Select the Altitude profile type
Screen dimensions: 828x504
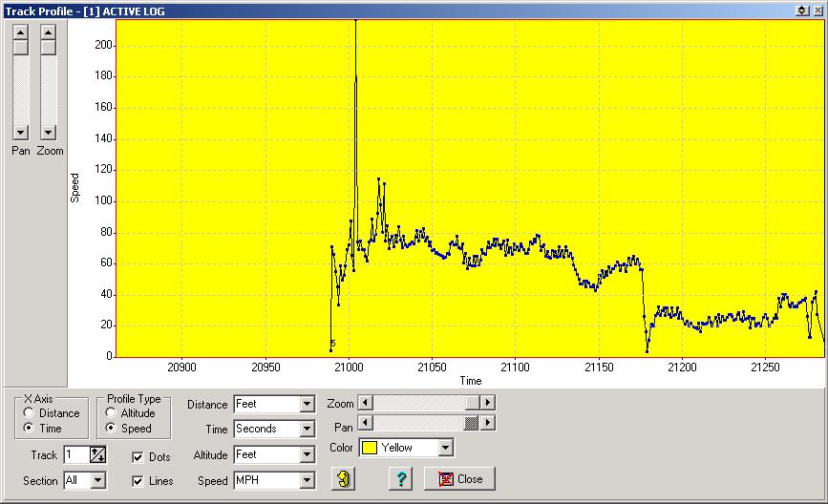(112, 413)
